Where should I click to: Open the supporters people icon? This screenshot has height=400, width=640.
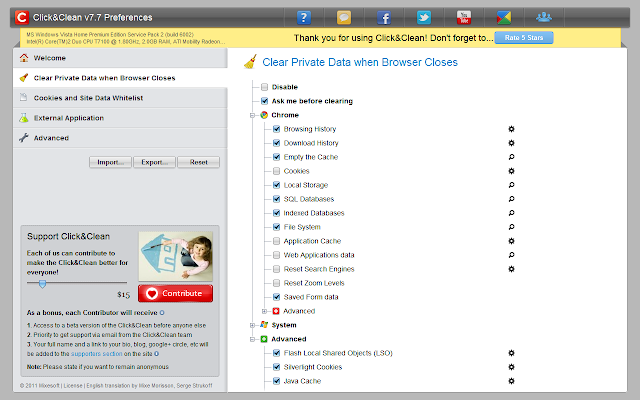(x=544, y=18)
